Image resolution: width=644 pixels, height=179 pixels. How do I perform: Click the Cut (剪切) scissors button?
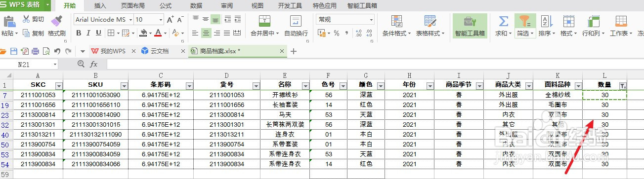[33, 19]
